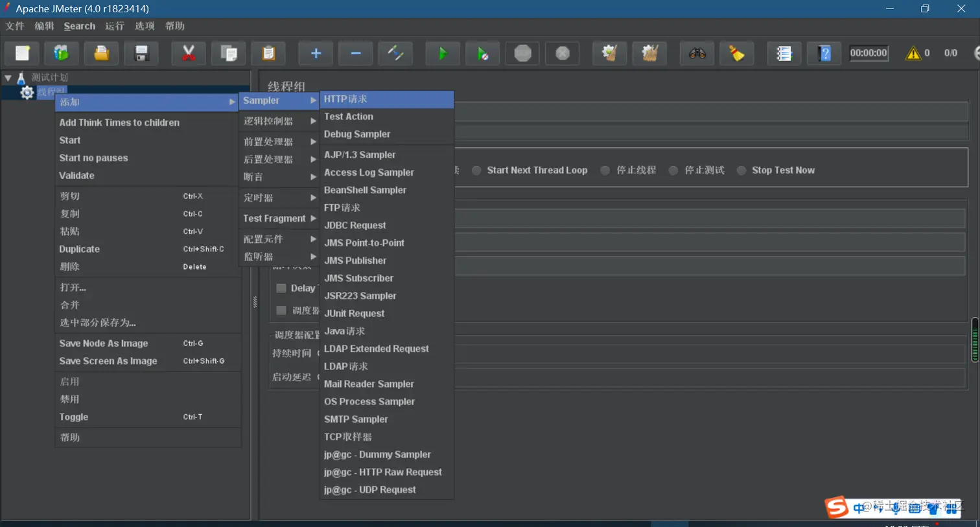The width and height of the screenshot is (980, 527).
Task: Expand the 添加 submenu
Action: 146,102
